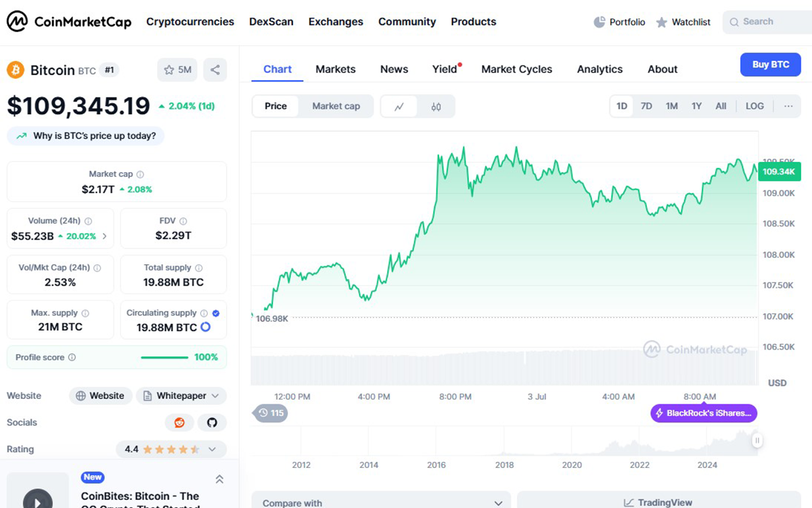This screenshot has width=812, height=508.
Task: Click the search magnifier icon
Action: pos(734,22)
